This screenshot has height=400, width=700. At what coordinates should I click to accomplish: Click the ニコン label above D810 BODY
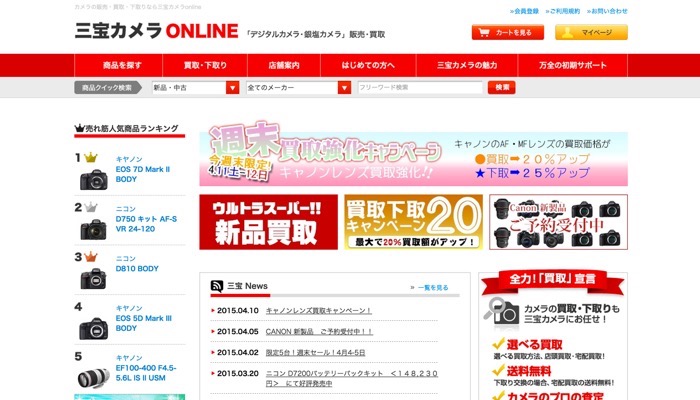pyautogui.click(x=125, y=258)
